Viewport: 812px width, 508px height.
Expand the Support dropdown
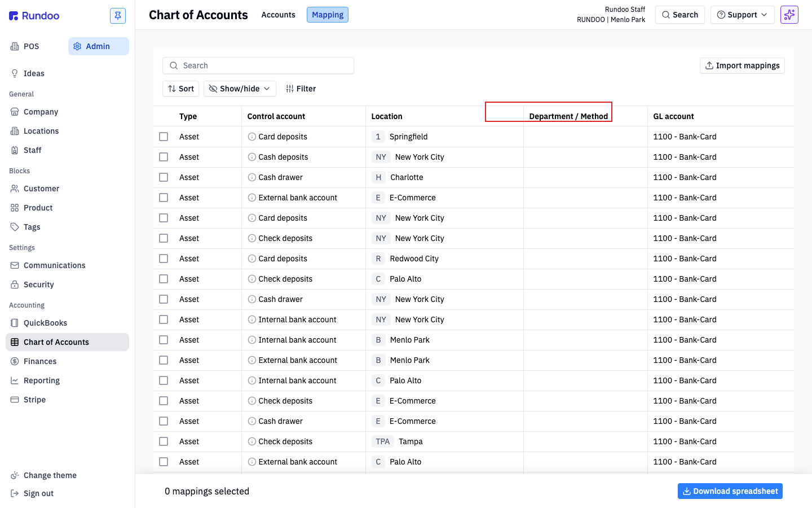[x=743, y=15]
